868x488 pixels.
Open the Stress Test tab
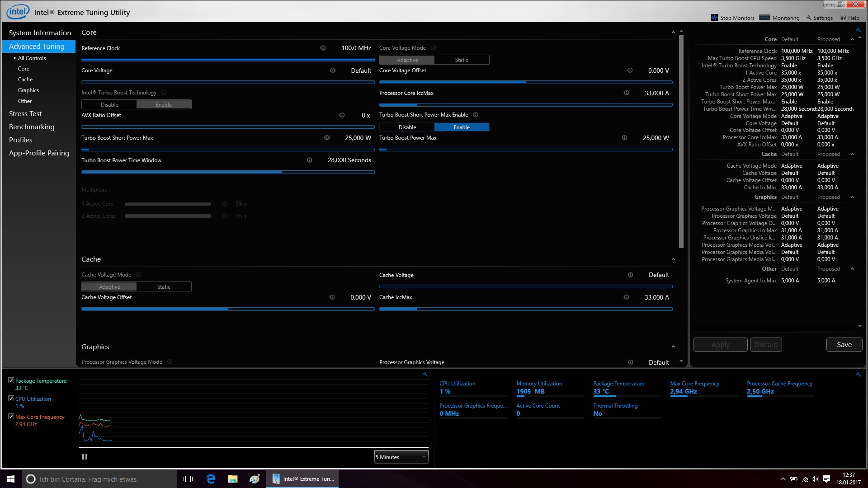tap(25, 114)
